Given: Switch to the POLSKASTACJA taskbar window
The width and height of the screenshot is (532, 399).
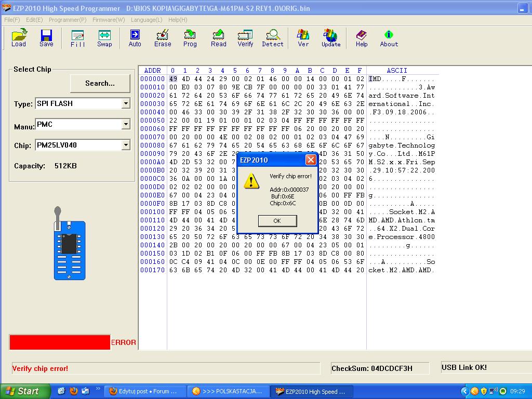Looking at the screenshot, I should pyautogui.click(x=229, y=392).
